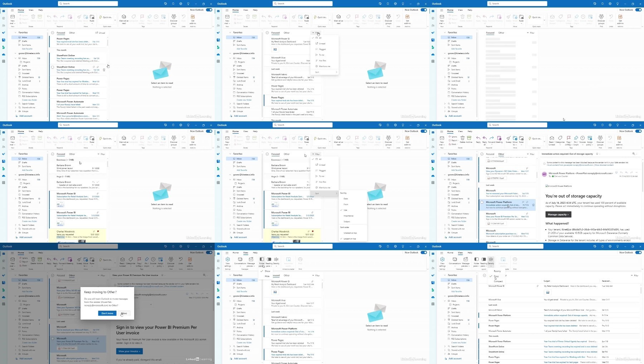Open To Do checkmark in center window's rail
The width and height of the screenshot is (644, 364).
(x=218, y=154)
